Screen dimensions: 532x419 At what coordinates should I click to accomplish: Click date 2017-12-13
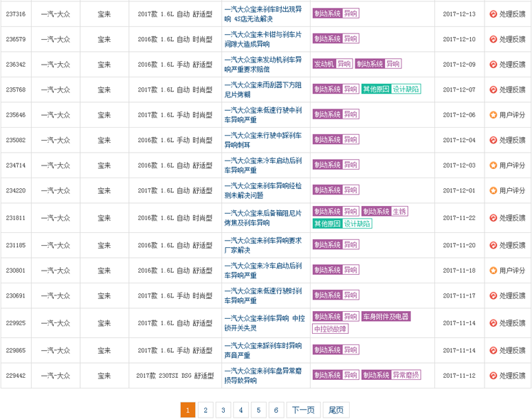click(459, 14)
